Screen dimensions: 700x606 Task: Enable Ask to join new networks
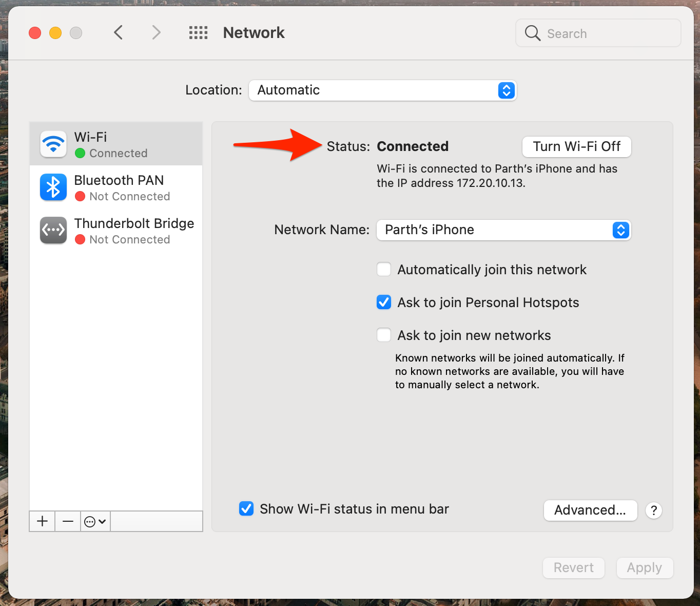click(384, 335)
